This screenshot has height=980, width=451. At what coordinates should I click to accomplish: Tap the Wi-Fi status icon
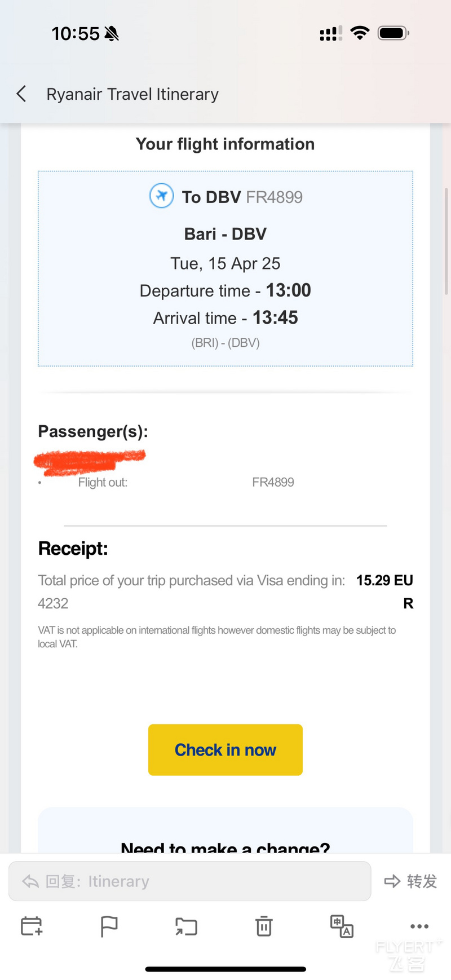tap(360, 33)
